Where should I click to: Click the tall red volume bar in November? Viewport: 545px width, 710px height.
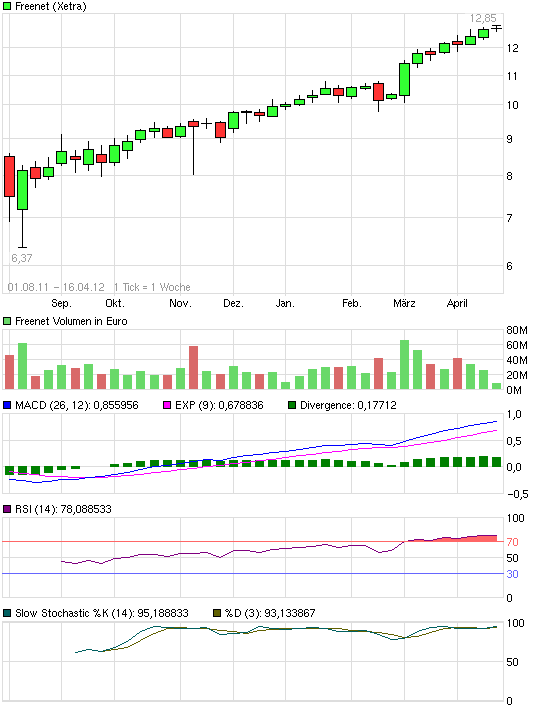(x=193, y=368)
